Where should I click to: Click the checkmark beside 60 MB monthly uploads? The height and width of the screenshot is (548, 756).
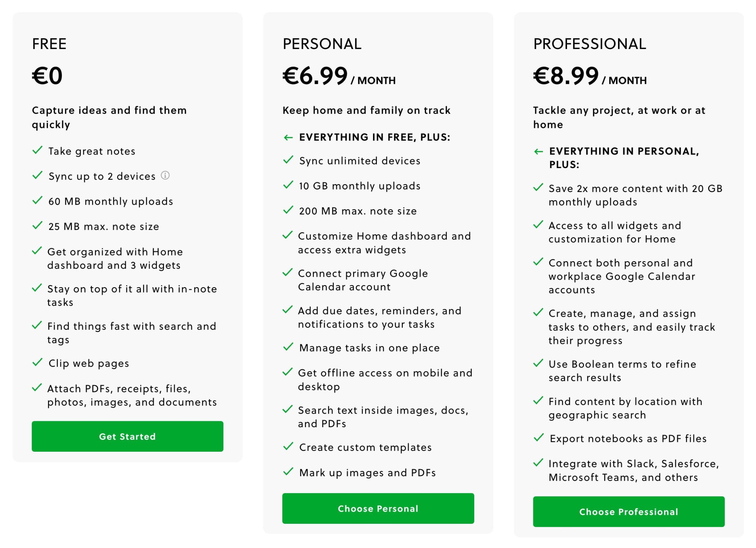tap(37, 200)
